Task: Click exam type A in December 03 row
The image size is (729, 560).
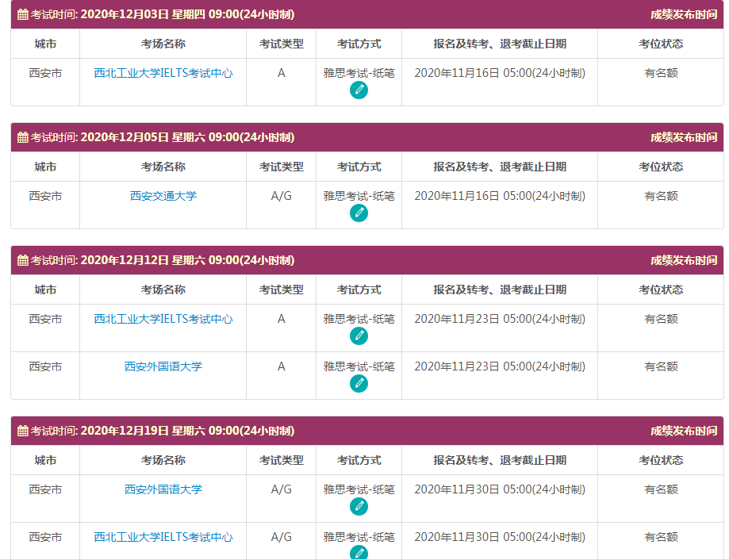Action: pos(282,73)
